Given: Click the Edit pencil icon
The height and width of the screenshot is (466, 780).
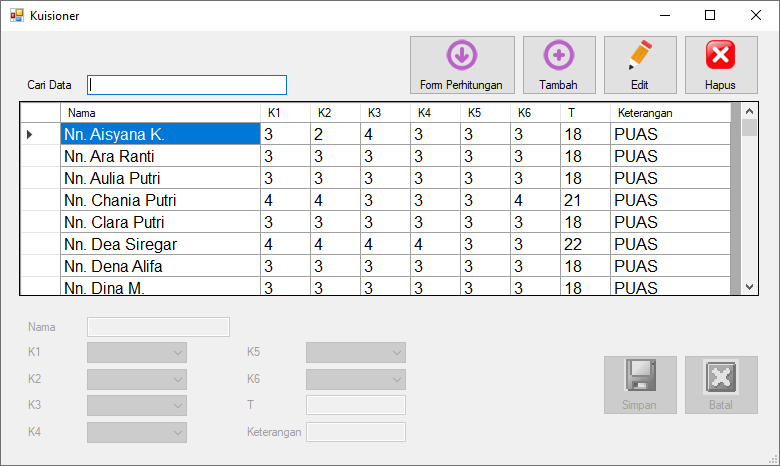Looking at the screenshot, I should tap(640, 55).
